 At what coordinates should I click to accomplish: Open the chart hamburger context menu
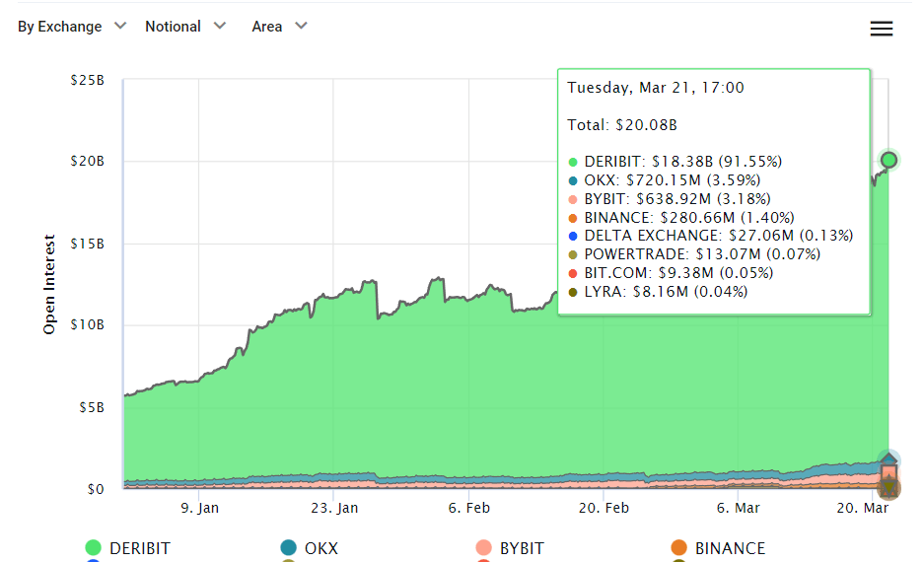coord(881,29)
